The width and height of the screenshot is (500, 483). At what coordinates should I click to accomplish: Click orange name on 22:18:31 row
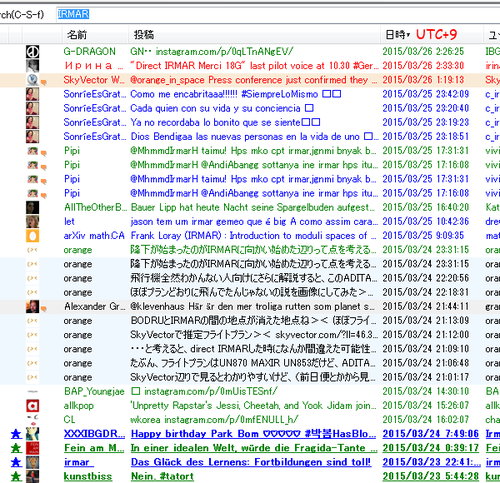[x=78, y=292]
